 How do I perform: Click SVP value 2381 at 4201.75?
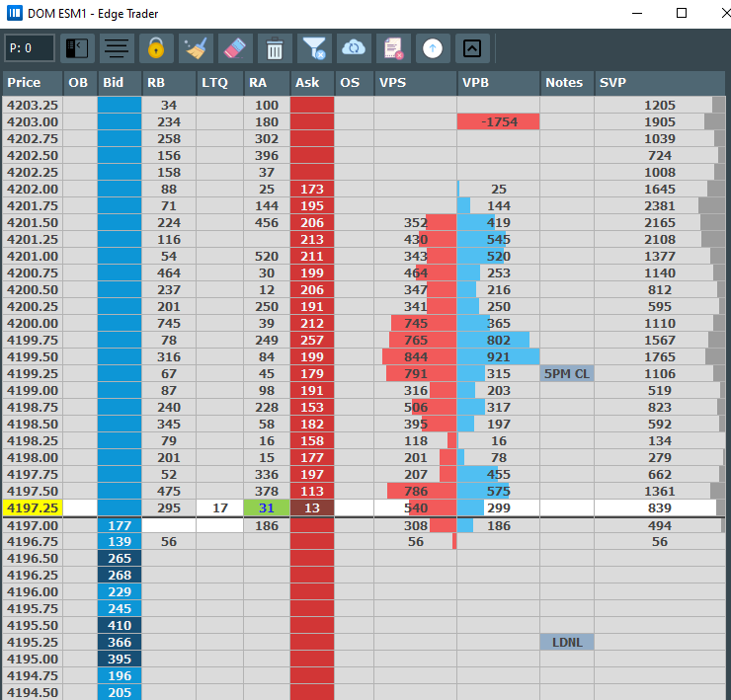point(659,205)
